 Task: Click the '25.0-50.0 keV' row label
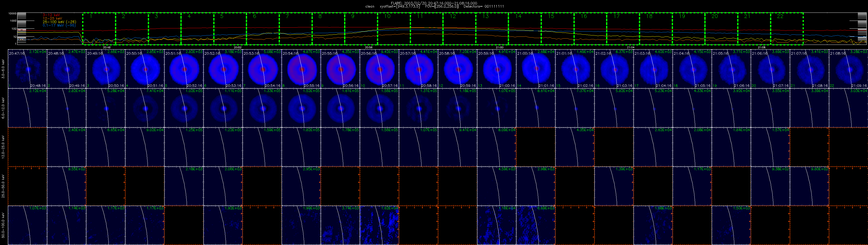click(3, 186)
